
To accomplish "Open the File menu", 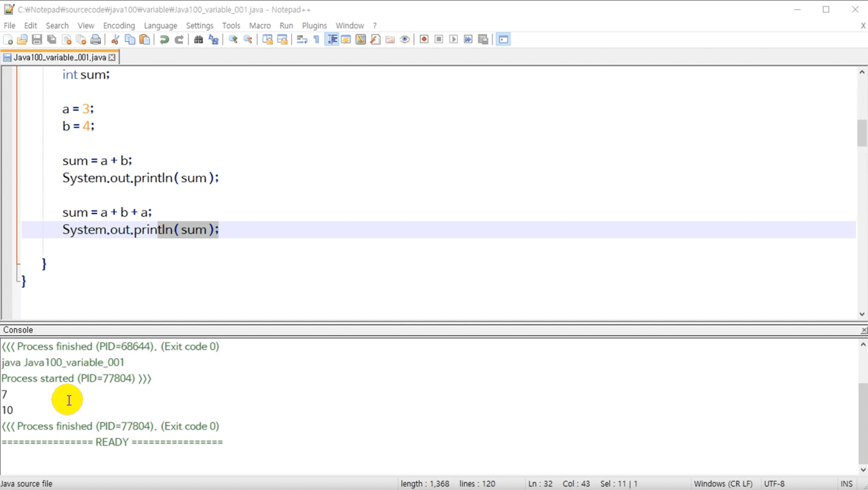I will [10, 25].
